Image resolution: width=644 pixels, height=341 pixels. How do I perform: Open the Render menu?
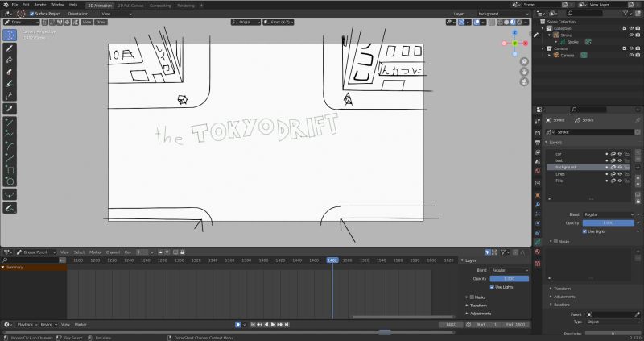point(39,5)
